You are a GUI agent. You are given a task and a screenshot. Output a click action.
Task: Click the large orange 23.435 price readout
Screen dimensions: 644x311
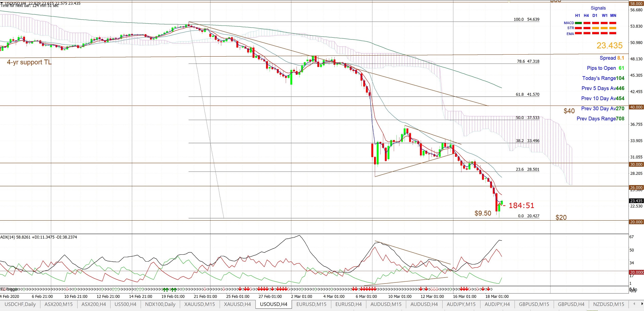[609, 46]
